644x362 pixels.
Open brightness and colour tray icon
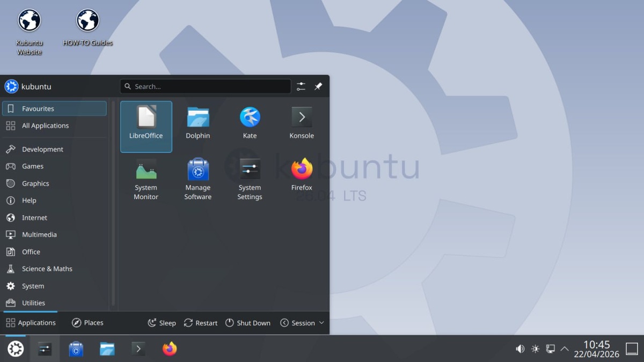(535, 349)
